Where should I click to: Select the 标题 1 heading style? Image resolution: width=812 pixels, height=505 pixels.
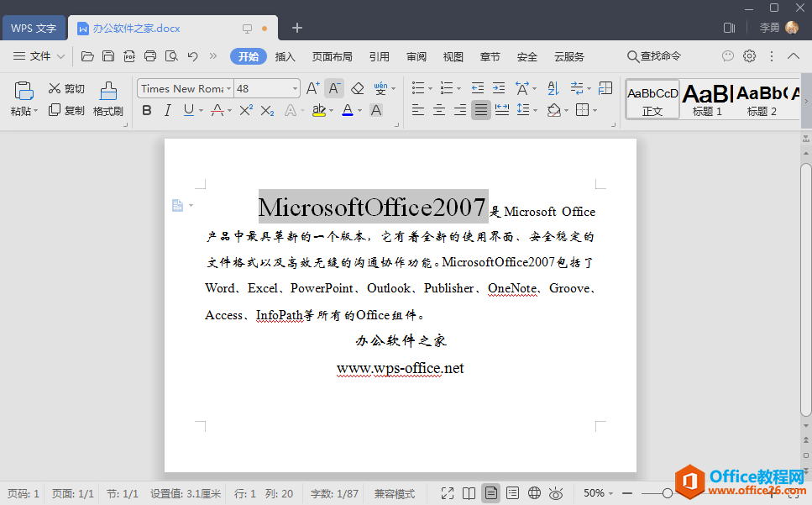coord(707,99)
